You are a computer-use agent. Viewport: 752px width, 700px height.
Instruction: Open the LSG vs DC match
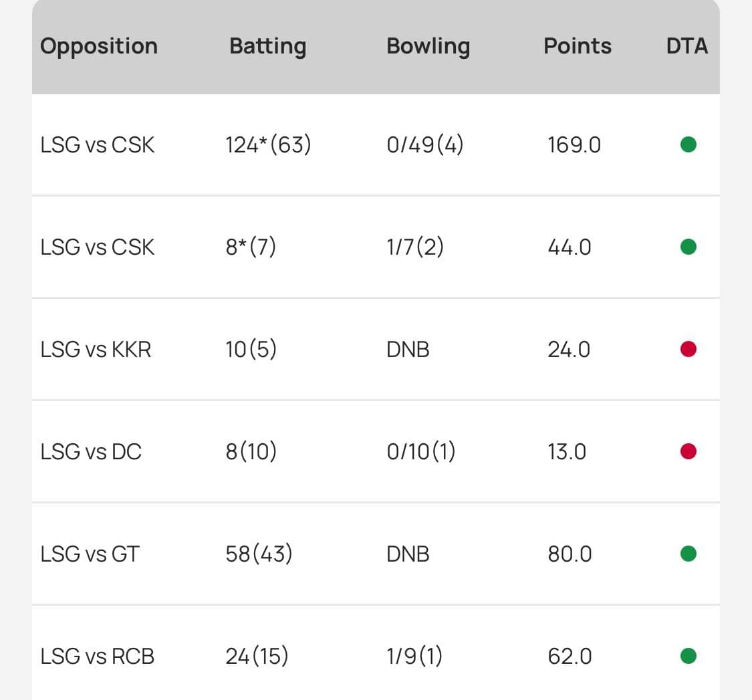91,452
